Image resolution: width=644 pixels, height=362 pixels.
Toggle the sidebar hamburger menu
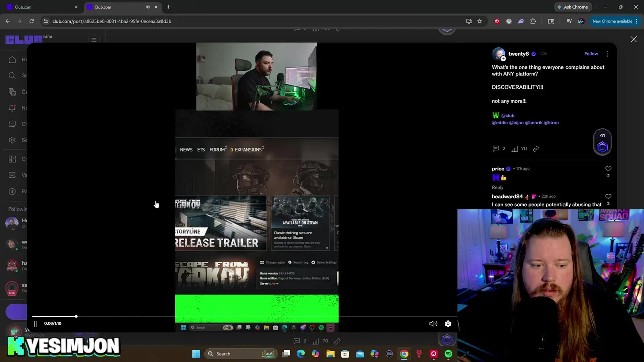tap(94, 40)
